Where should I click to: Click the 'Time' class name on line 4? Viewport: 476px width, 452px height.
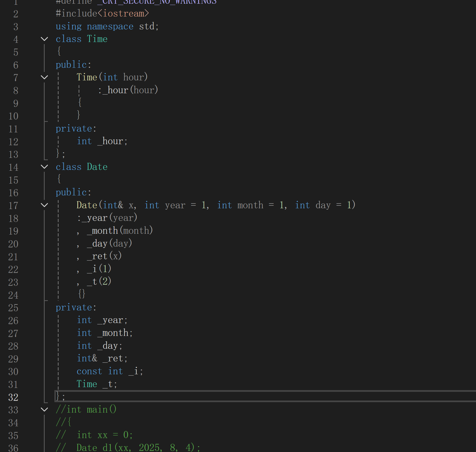point(97,39)
